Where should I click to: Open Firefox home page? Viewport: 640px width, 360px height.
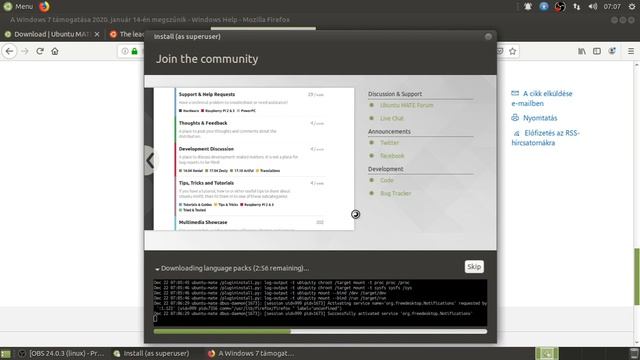click(55, 51)
